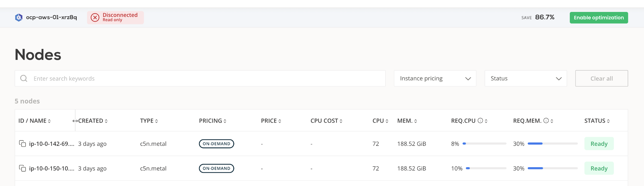
Task: Click the Kubernetes cluster logo icon
Action: pos(19,18)
